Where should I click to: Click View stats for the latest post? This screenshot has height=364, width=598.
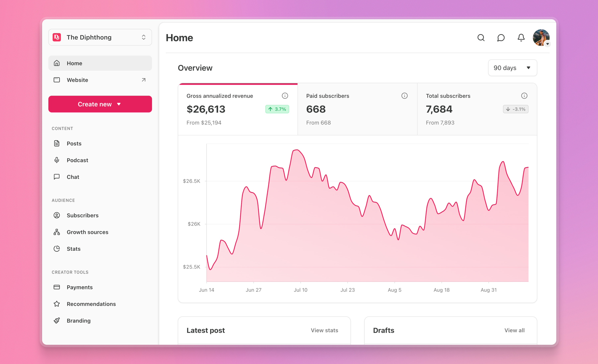[x=324, y=330]
